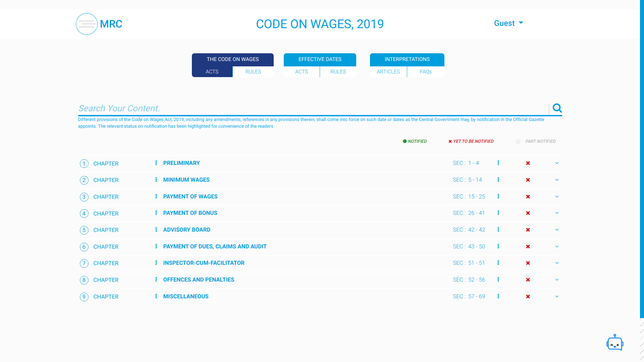Click the kebab icon beside SEC 5 - 14
Screen dimensions: 644x362
498,180
